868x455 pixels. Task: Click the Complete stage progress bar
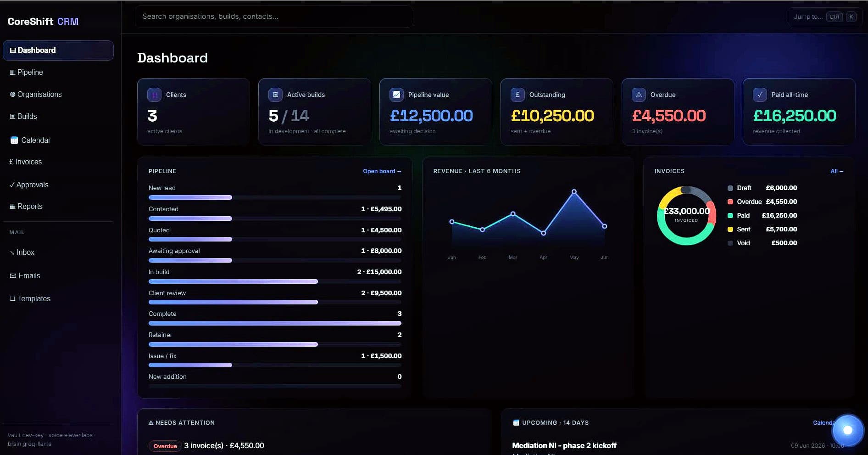coord(275,323)
